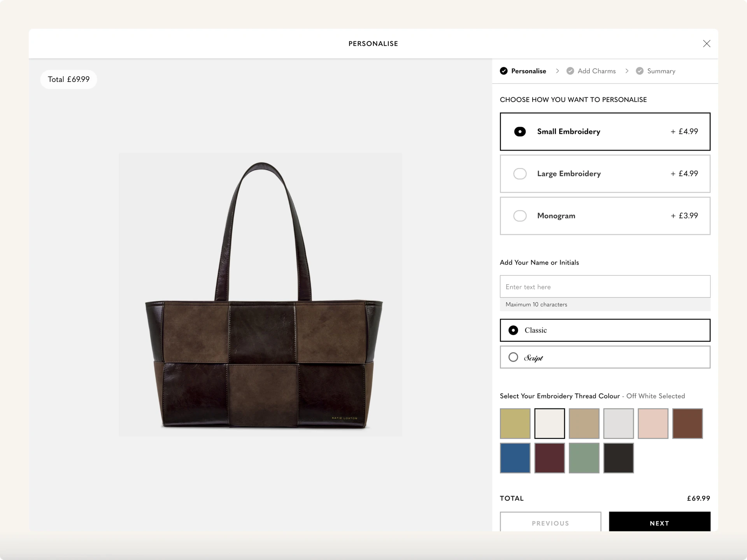Choose the Monogram personalisation option
Screen dimensions: 747x560
[x=605, y=215]
